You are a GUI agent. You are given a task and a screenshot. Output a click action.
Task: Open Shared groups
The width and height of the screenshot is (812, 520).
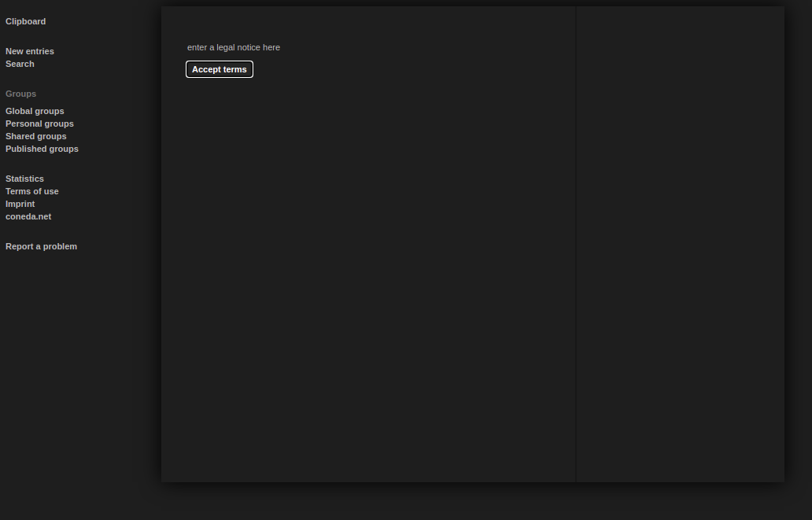coord(35,136)
